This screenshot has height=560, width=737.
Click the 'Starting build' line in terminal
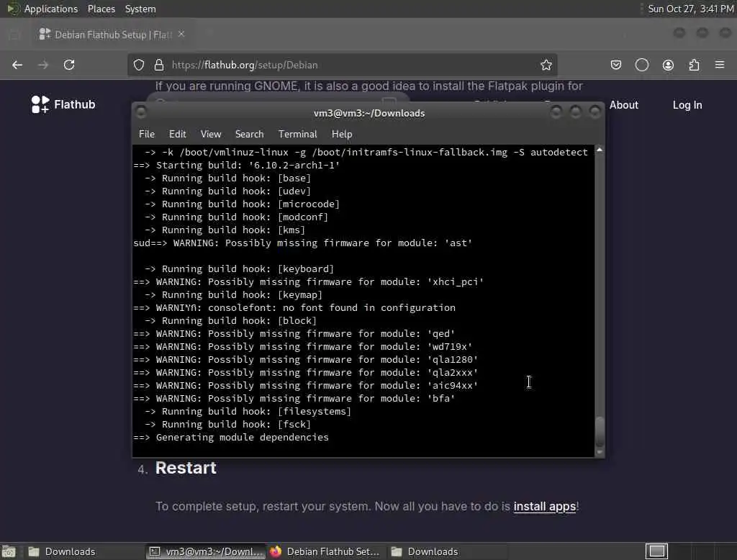(x=236, y=165)
